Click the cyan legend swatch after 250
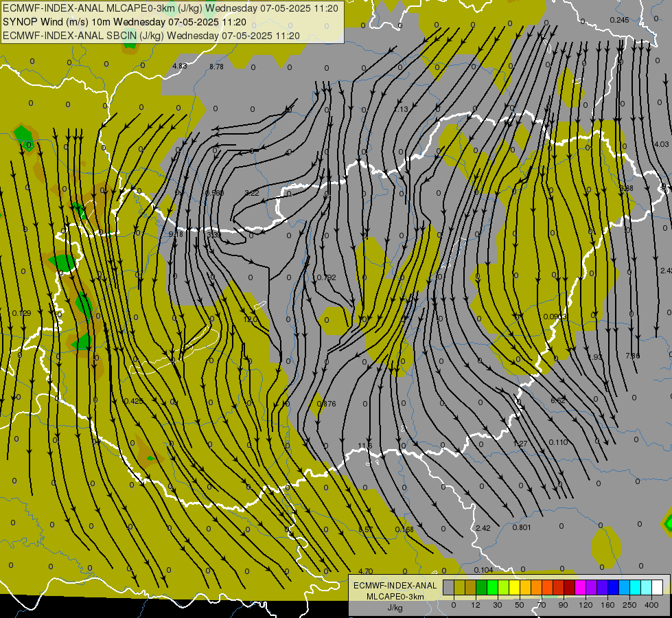The image size is (672, 618). 635,587
